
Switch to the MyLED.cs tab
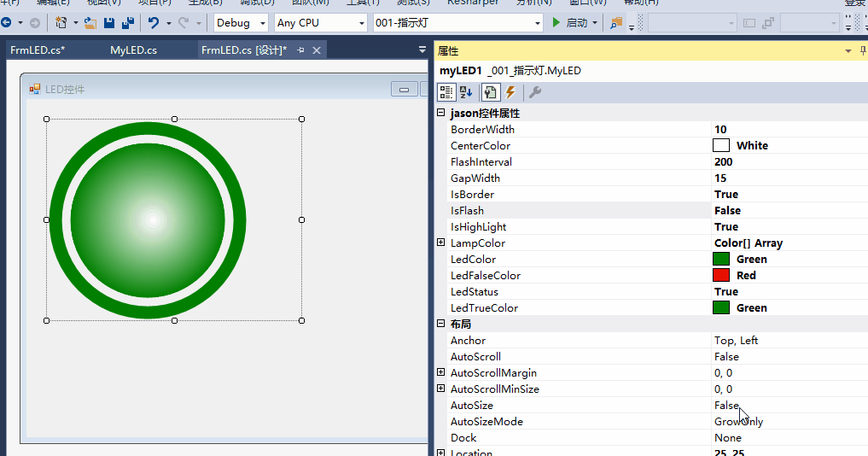pyautogui.click(x=133, y=50)
